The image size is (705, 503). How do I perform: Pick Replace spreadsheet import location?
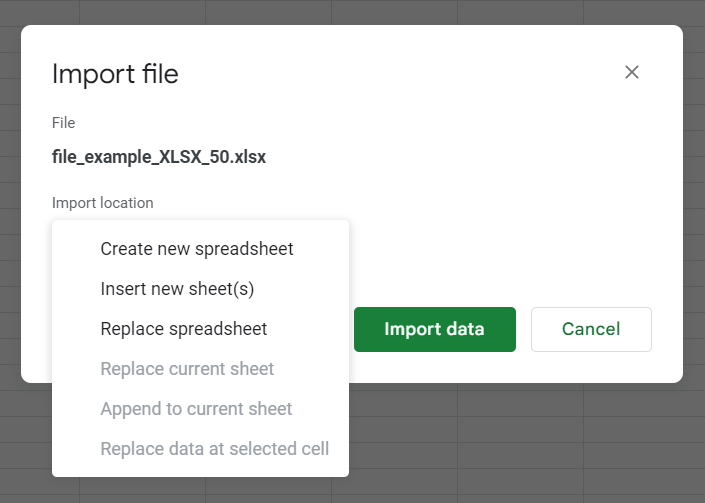[x=201, y=329]
